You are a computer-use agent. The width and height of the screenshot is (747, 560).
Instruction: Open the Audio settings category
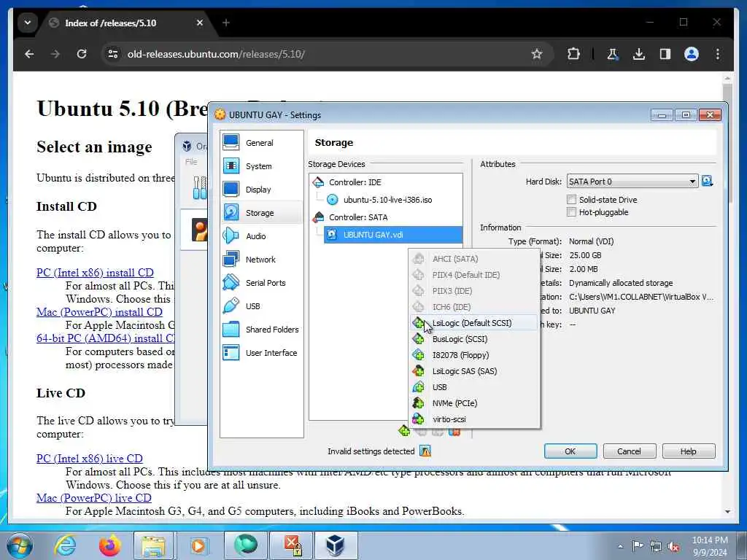262,236
